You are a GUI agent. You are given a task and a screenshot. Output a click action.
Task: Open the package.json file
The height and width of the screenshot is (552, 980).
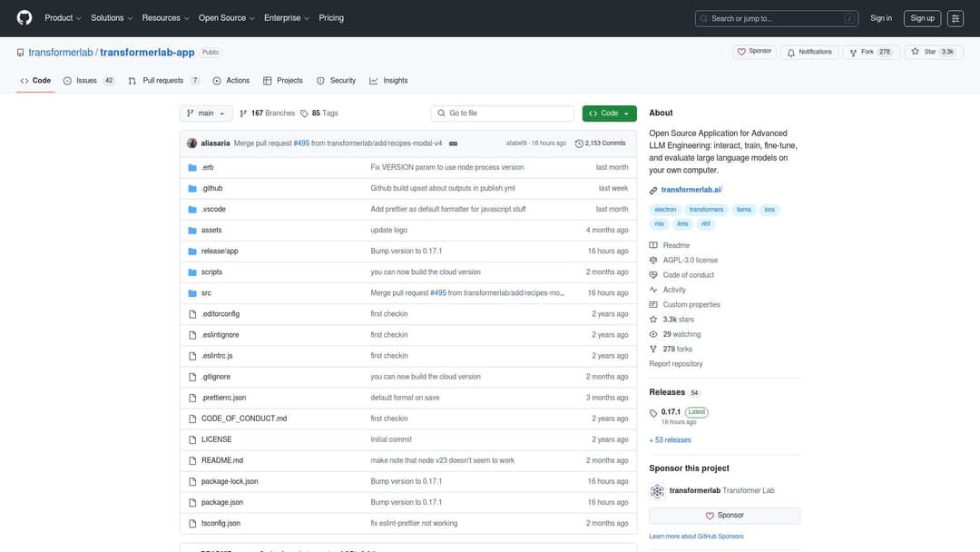point(222,503)
